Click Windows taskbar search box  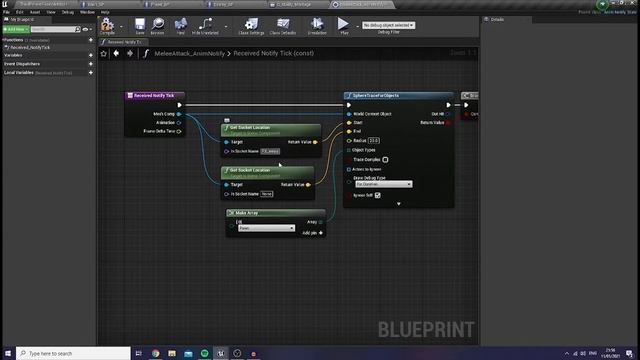pyautogui.click(x=73, y=353)
